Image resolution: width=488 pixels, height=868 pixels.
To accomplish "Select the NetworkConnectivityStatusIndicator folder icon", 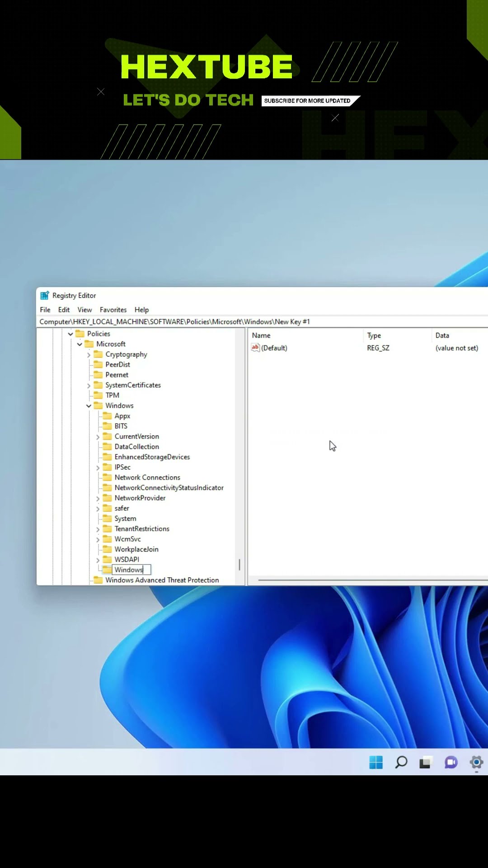I will pyautogui.click(x=107, y=488).
